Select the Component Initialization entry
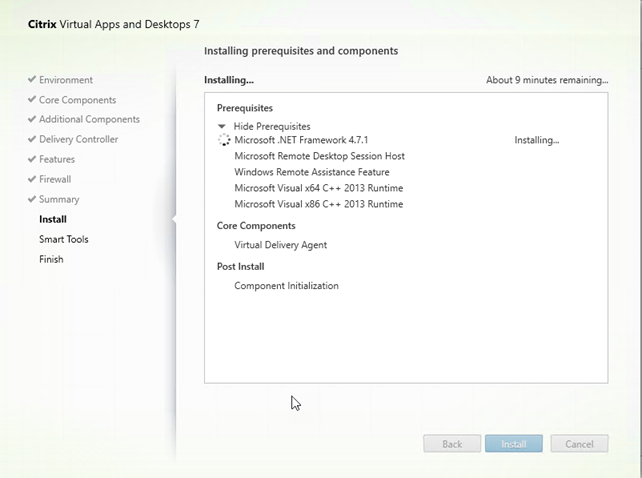This screenshot has height=478, width=642. click(286, 286)
